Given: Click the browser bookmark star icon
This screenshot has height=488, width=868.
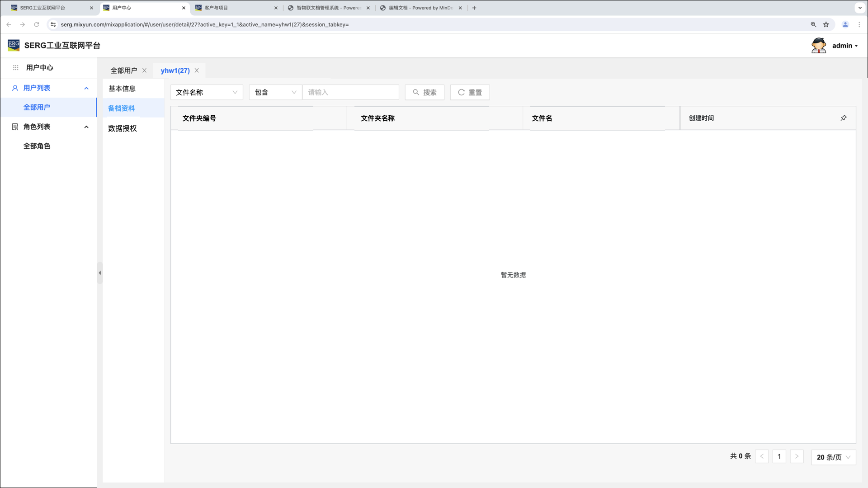Looking at the screenshot, I should [x=826, y=24].
